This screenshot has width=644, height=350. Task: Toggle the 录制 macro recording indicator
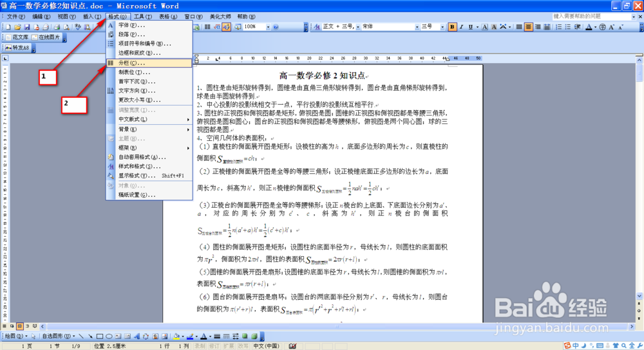coord(200,346)
